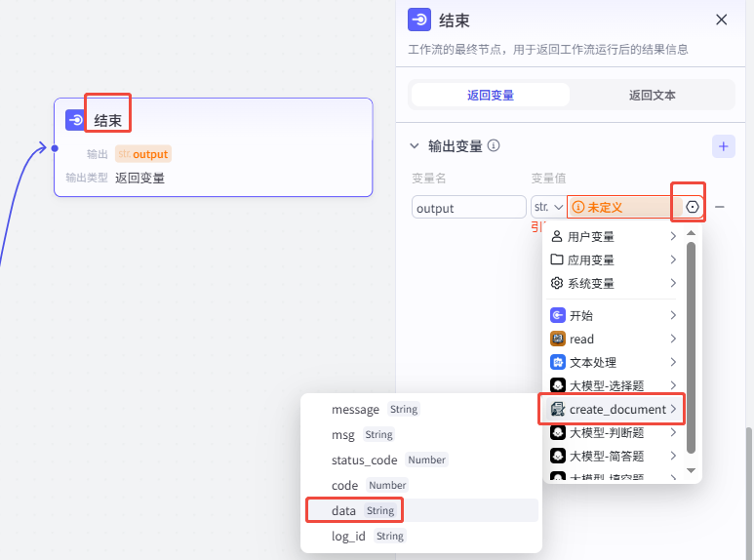
Task: Switch to 返回文本 mode
Action: [x=652, y=95]
